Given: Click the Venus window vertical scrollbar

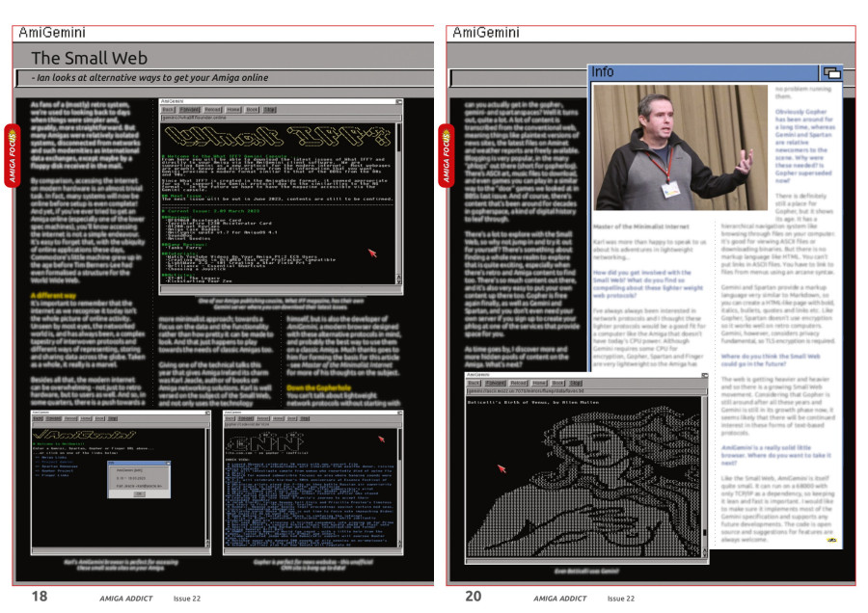Looking at the screenshot, I should tap(705, 470).
